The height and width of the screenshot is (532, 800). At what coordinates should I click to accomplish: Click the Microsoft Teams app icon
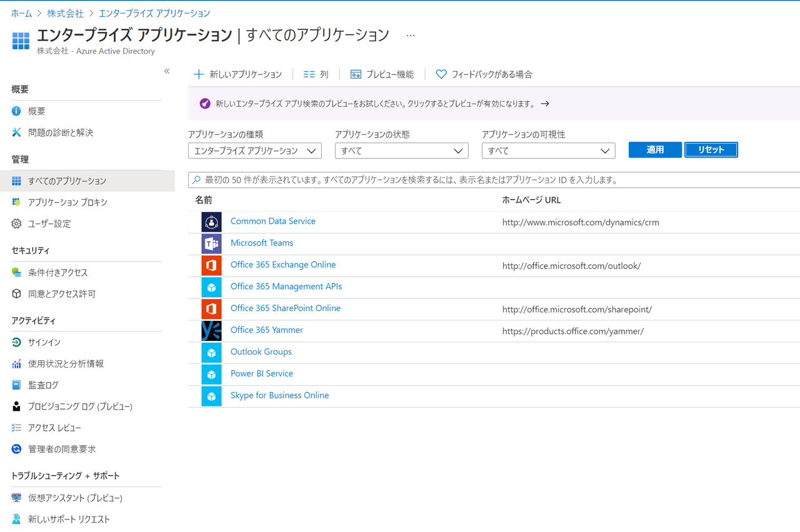(x=211, y=244)
